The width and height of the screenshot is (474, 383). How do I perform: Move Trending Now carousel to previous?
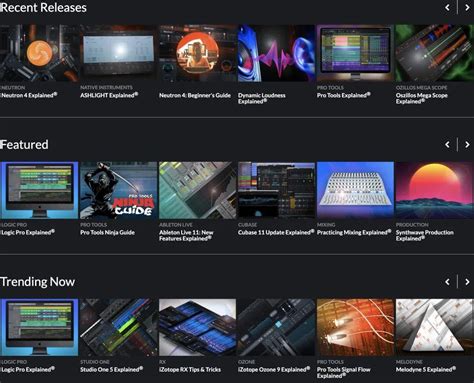[x=447, y=282]
